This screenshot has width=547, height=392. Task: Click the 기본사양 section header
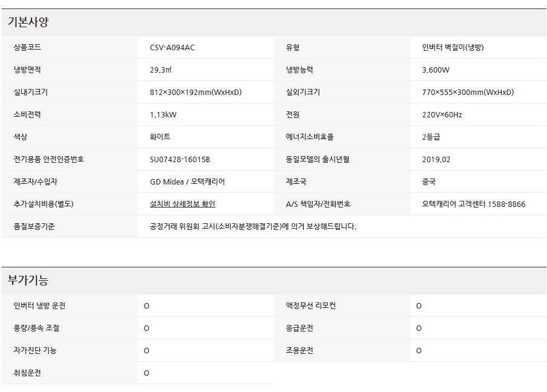pos(28,22)
